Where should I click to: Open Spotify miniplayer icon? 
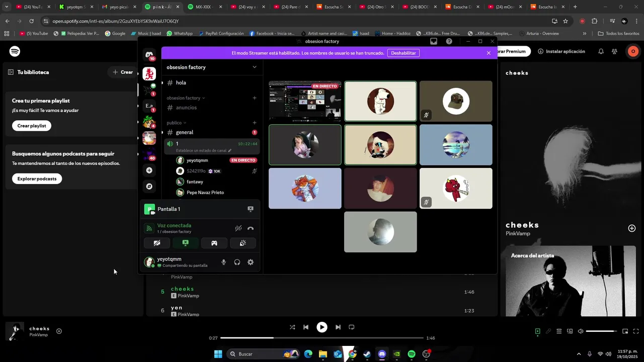(x=625, y=331)
